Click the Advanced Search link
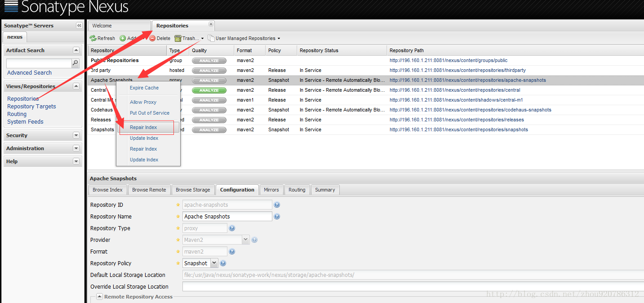The height and width of the screenshot is (303, 644). click(29, 72)
